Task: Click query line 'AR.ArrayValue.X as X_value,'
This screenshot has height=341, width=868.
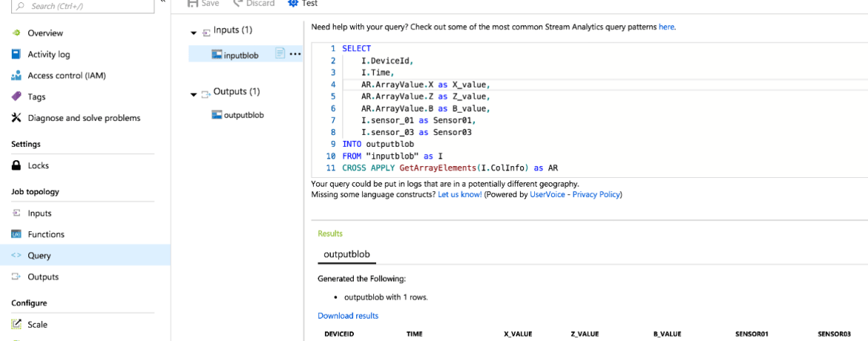Action: (427, 85)
